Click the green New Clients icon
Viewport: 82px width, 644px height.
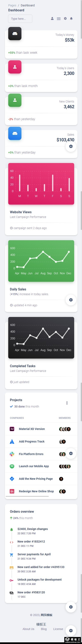[x=15, y=100]
